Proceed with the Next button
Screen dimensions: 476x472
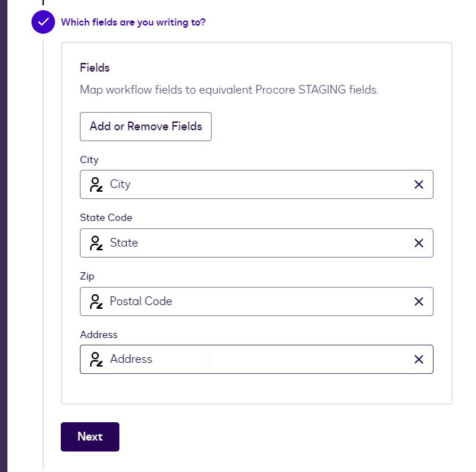89,437
